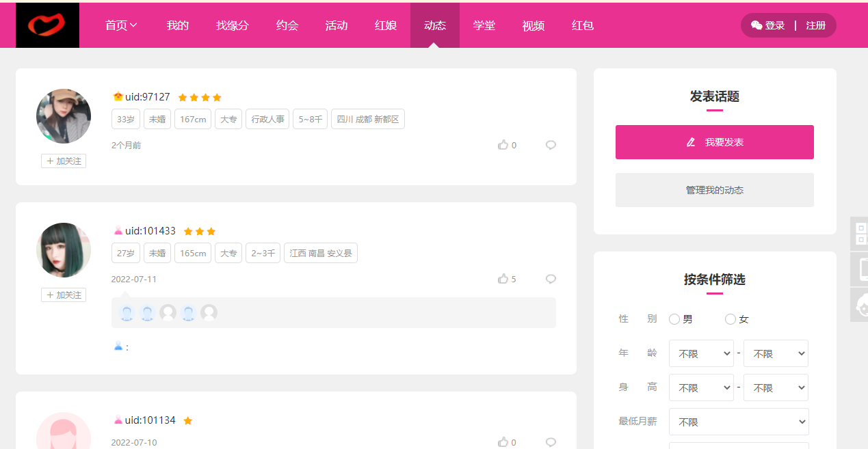Click the 登录 login link
The image size is (868, 449).
click(x=775, y=25)
